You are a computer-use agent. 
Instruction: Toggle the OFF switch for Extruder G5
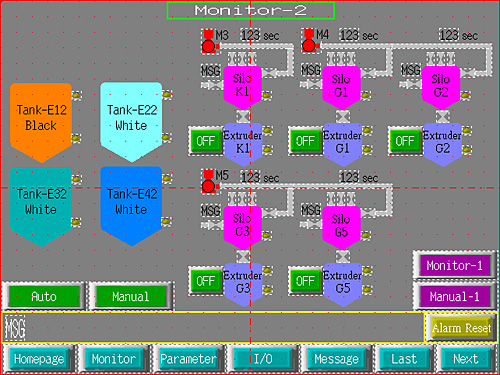click(x=305, y=281)
